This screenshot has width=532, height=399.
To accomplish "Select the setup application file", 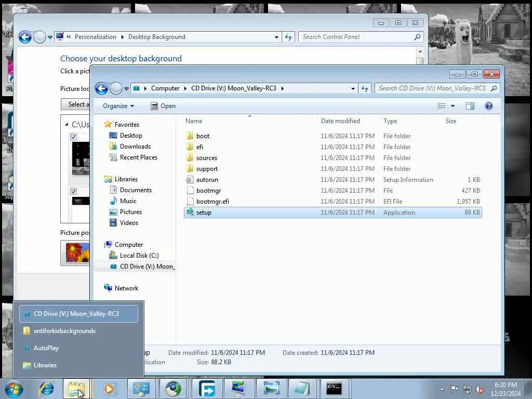I will pos(333,212).
